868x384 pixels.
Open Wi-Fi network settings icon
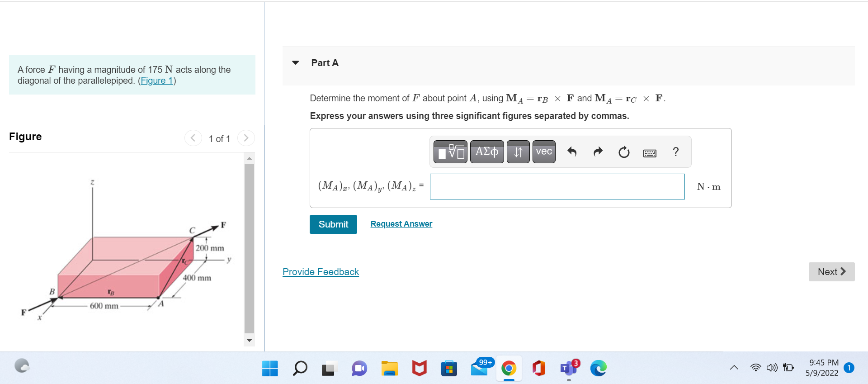click(x=755, y=368)
